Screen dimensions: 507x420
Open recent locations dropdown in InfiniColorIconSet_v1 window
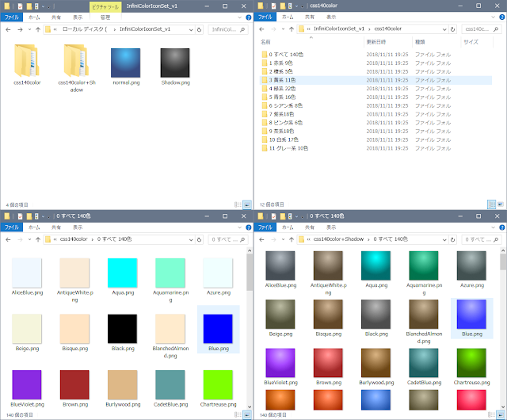(x=29, y=29)
